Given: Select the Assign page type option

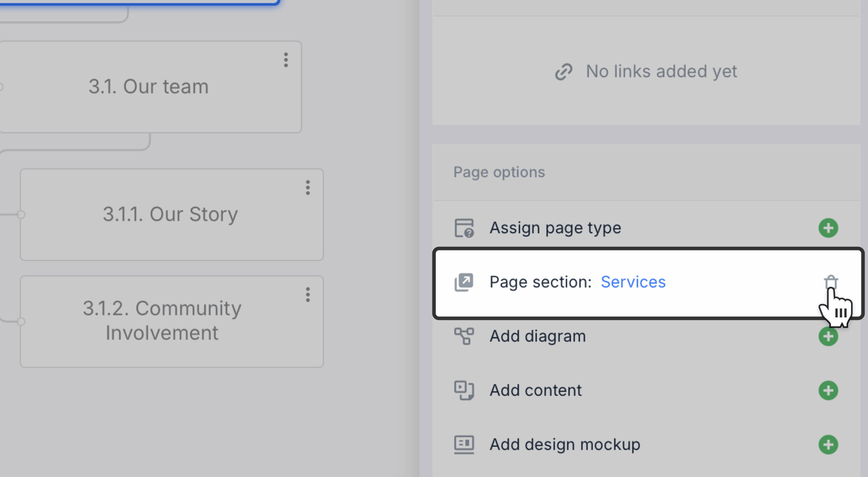Looking at the screenshot, I should click(x=646, y=228).
